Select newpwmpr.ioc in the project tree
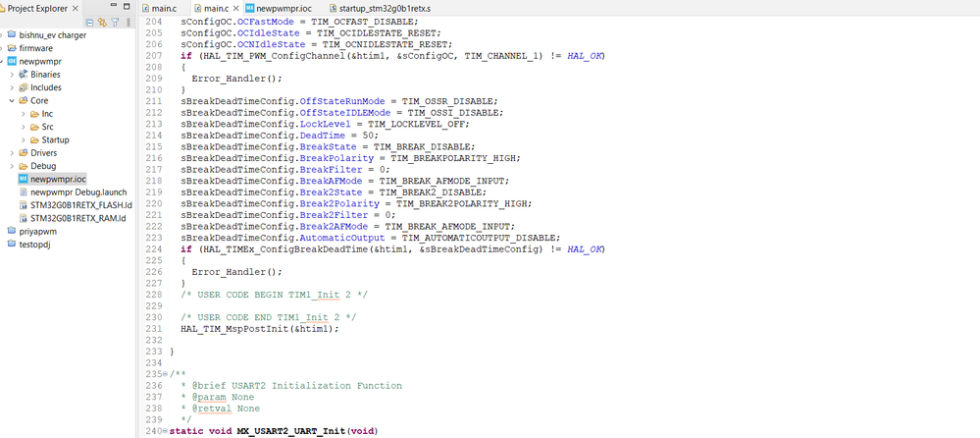This screenshot has width=980, height=438. click(x=58, y=180)
